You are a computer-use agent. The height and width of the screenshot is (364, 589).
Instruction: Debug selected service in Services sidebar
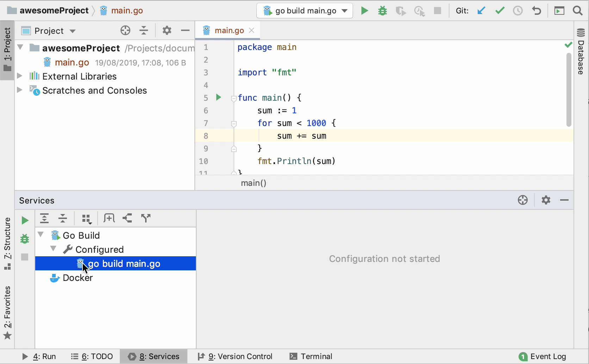(25, 239)
